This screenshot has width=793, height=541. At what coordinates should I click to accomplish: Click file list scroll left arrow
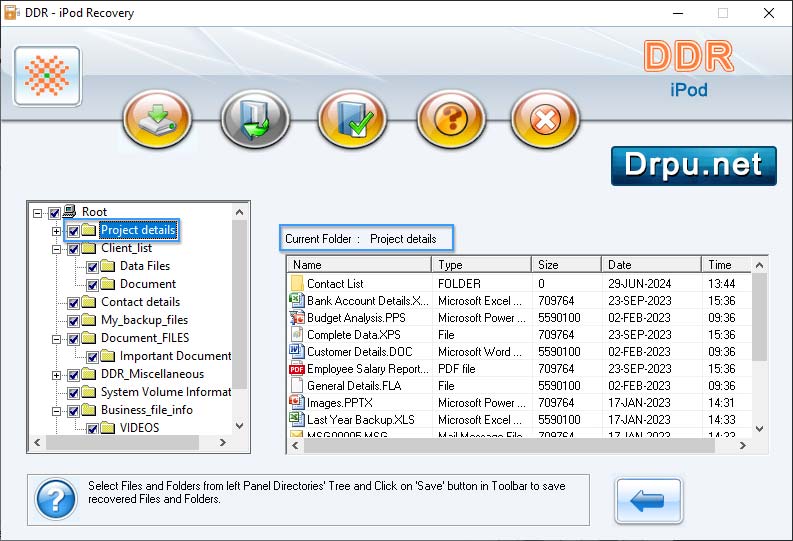pos(295,445)
